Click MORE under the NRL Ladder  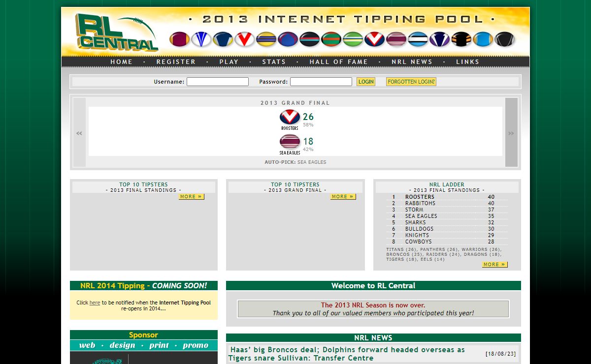click(x=494, y=265)
